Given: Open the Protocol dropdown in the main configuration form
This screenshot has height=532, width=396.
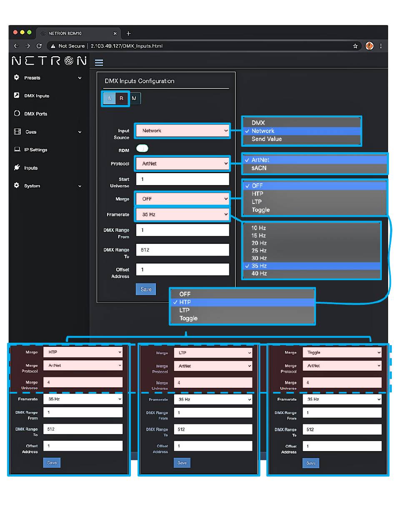Looking at the screenshot, I should tap(183, 163).
